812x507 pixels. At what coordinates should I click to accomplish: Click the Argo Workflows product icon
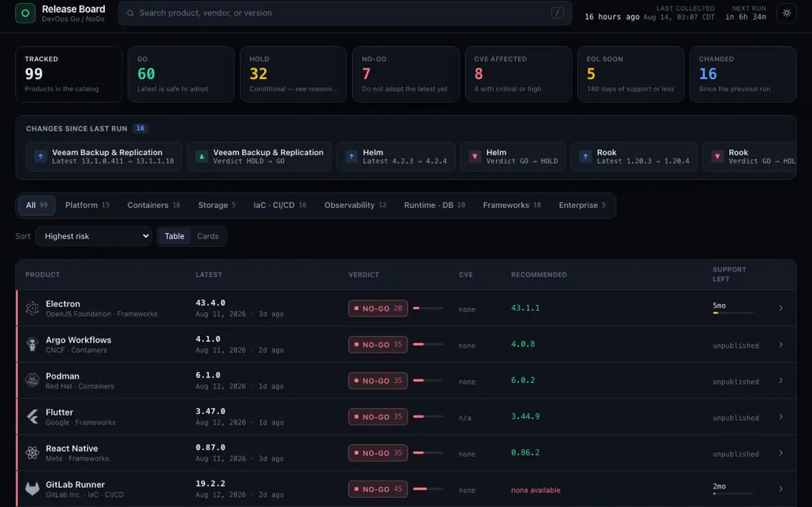point(32,345)
